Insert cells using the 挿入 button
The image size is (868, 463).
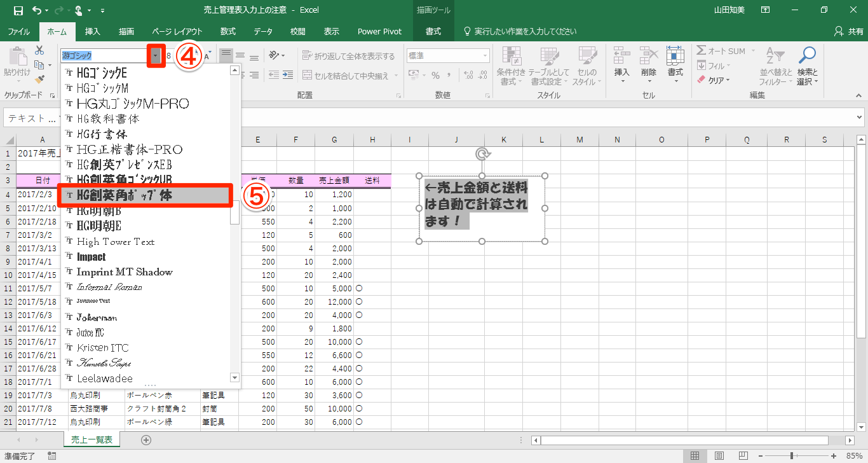click(622, 66)
